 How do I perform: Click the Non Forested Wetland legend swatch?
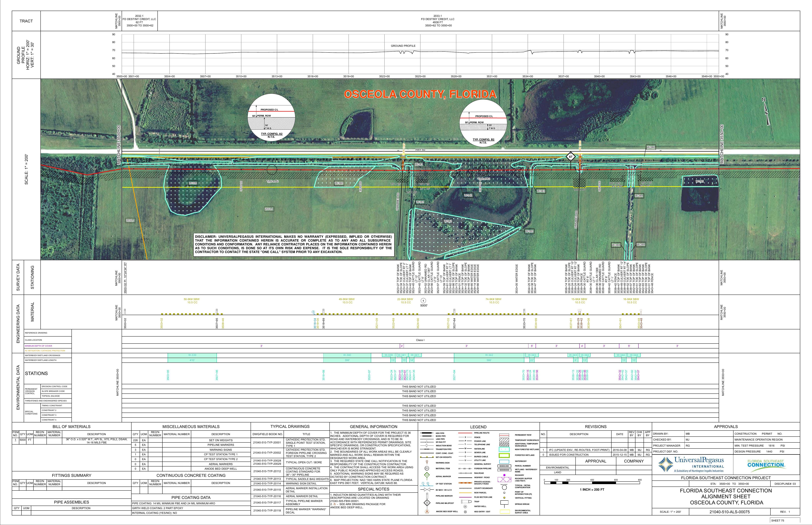pyautogui.click(x=504, y=450)
